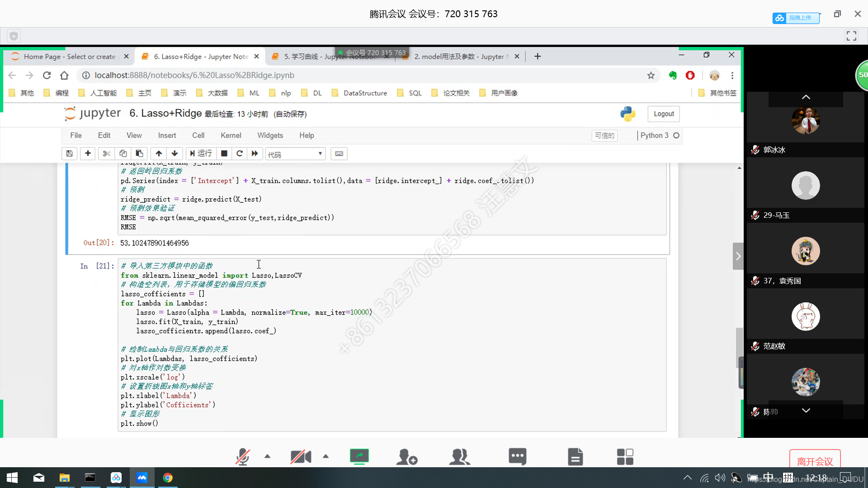Open the SQL bookmark folder
868x488 pixels.
tap(410, 93)
